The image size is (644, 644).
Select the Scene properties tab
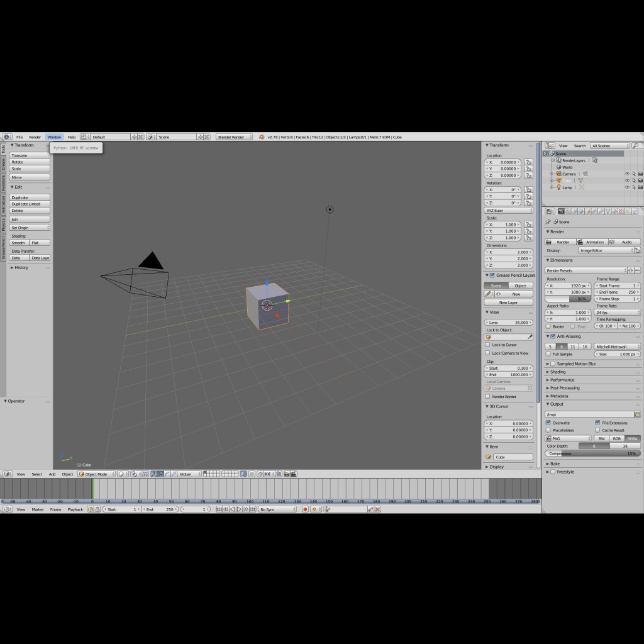[574, 211]
